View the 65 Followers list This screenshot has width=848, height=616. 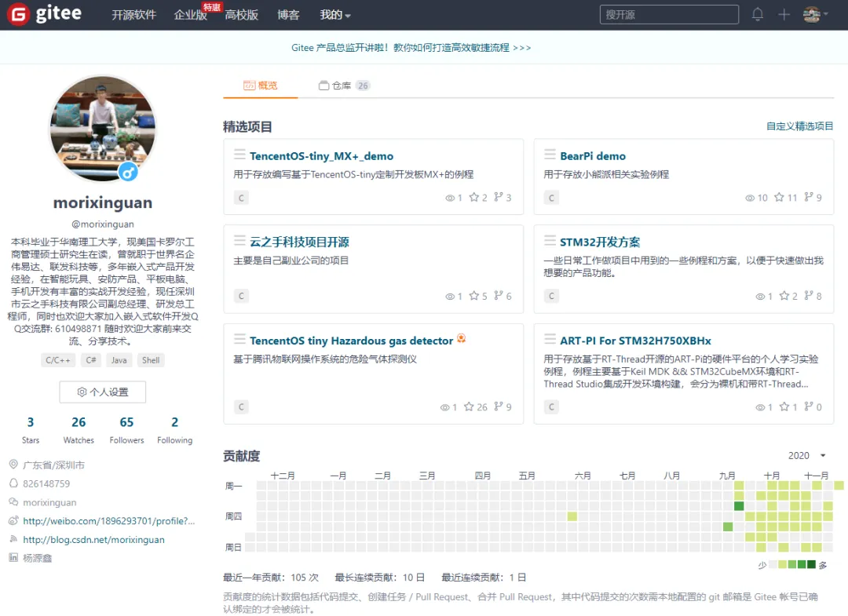point(126,429)
